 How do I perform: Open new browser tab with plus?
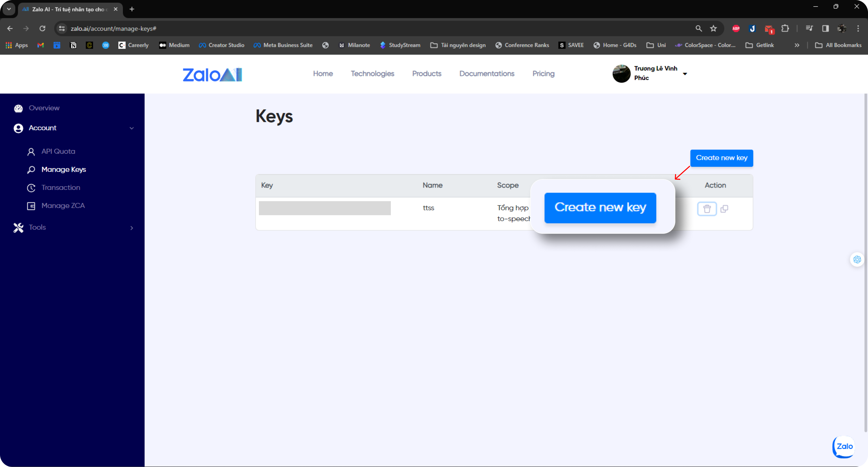(132, 9)
